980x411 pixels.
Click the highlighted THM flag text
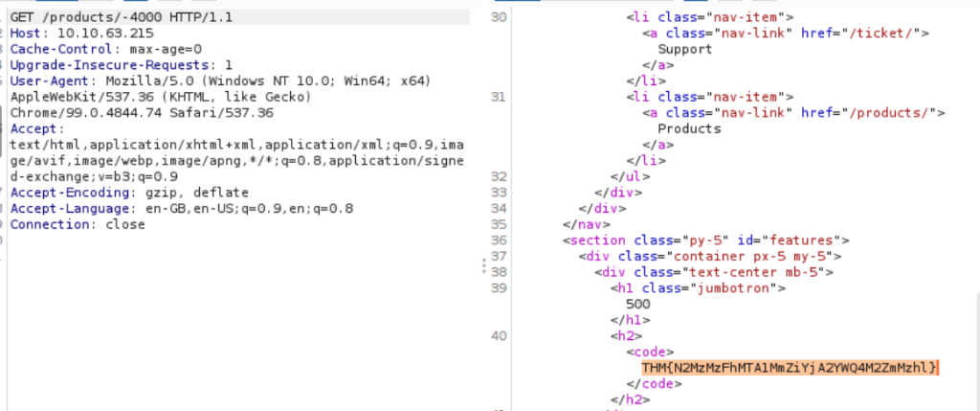click(791, 367)
